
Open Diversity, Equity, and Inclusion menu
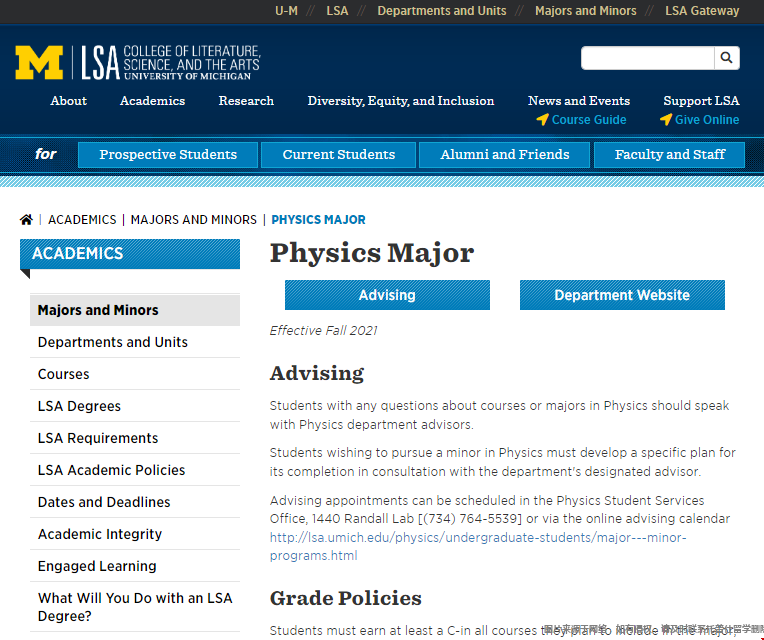point(400,101)
